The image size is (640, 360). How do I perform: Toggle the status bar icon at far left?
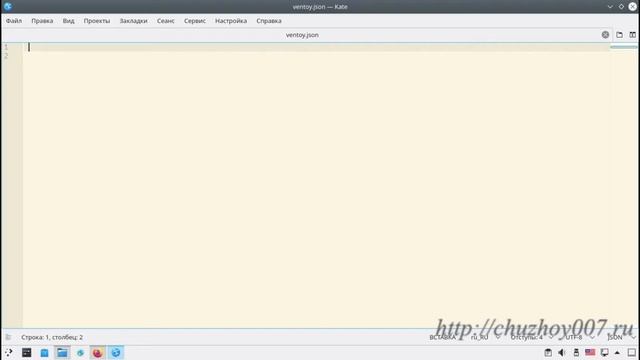pos(8,337)
